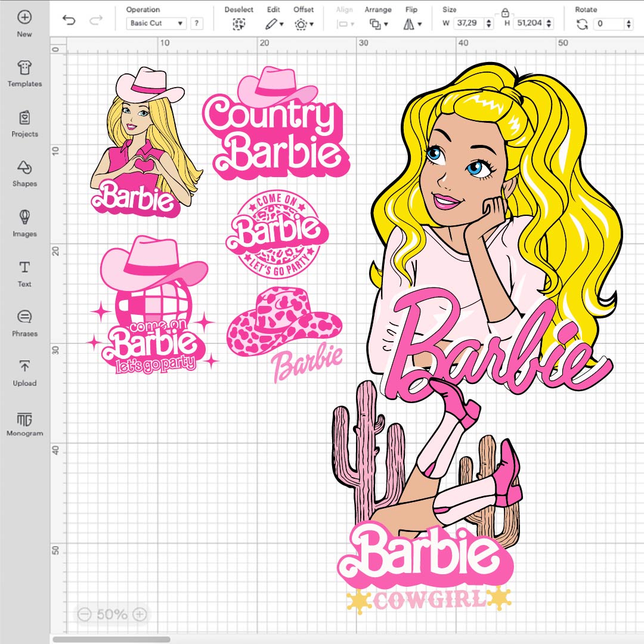
Task: Open the Shapes panel
Action: pos(24,174)
